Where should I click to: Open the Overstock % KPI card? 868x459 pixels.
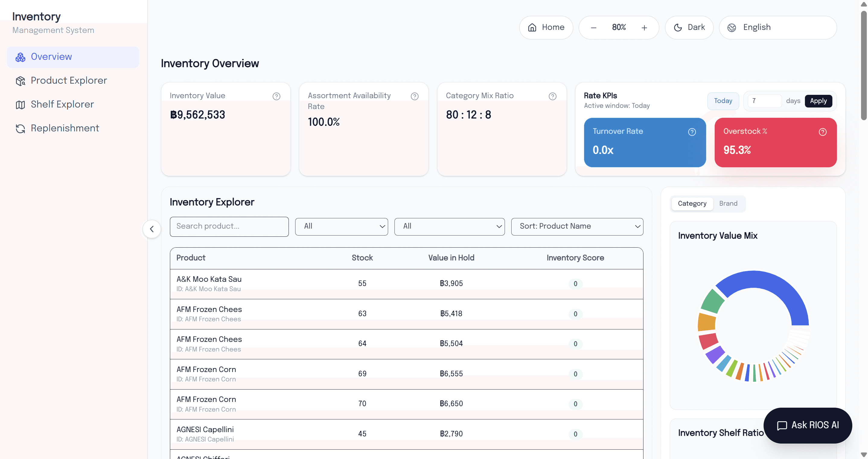click(776, 142)
